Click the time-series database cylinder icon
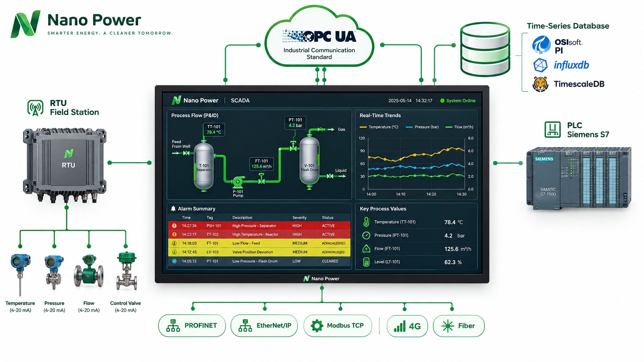The height and width of the screenshot is (362, 644). [485, 49]
